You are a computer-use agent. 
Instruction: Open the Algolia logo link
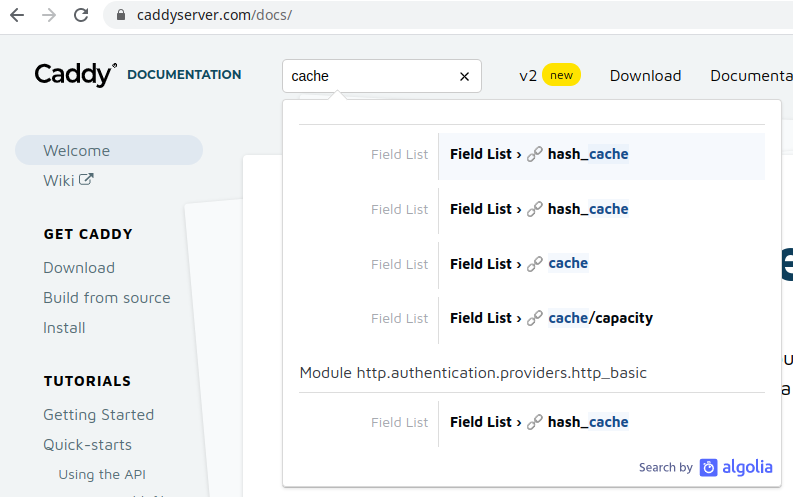click(736, 467)
